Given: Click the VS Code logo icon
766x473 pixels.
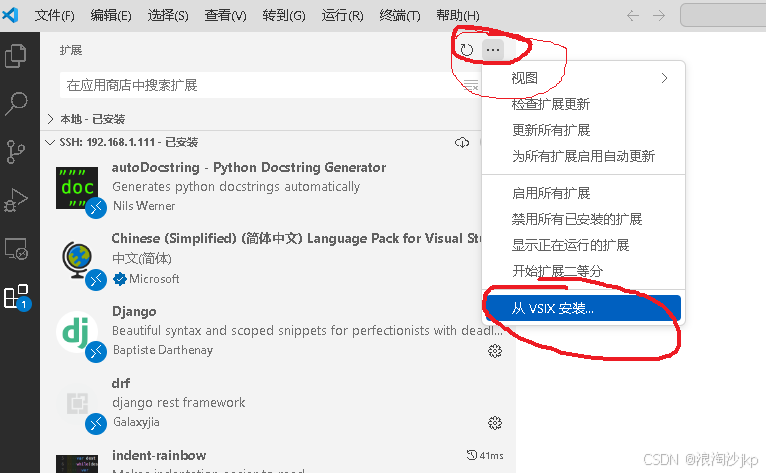Looking at the screenshot, I should pyautogui.click(x=10, y=15).
